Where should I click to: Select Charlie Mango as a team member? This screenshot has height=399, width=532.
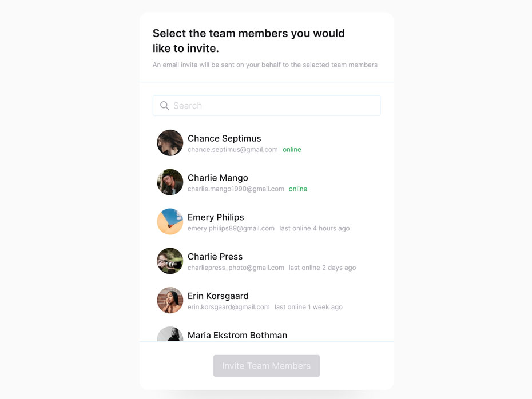(217, 178)
